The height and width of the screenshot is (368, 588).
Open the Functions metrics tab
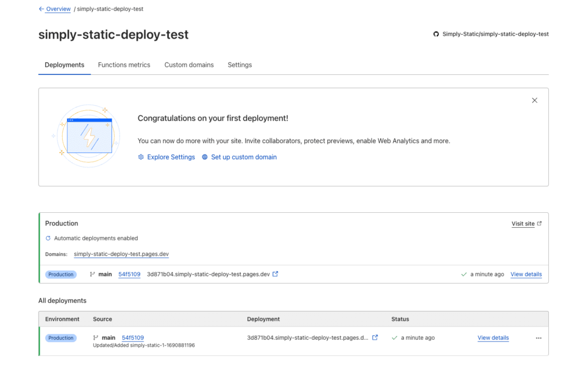124,65
